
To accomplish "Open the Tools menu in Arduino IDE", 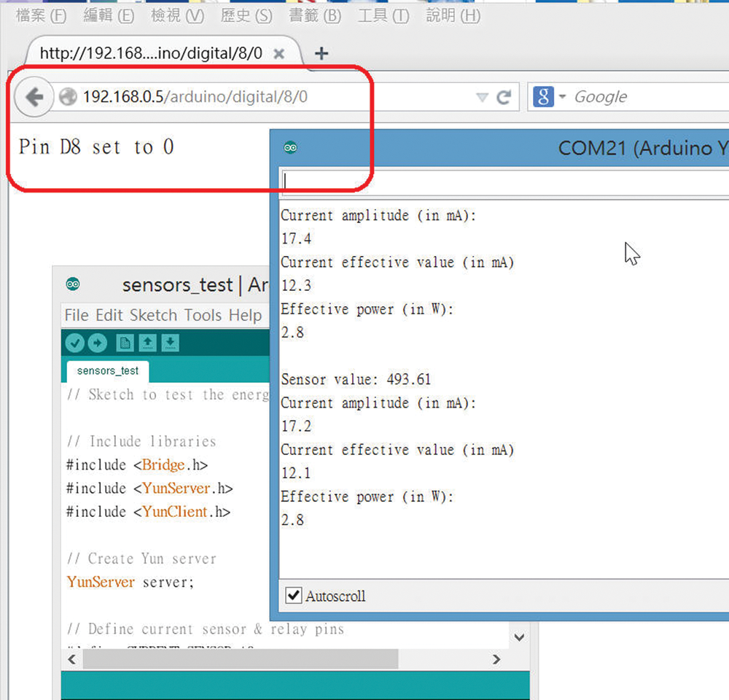I will [202, 315].
